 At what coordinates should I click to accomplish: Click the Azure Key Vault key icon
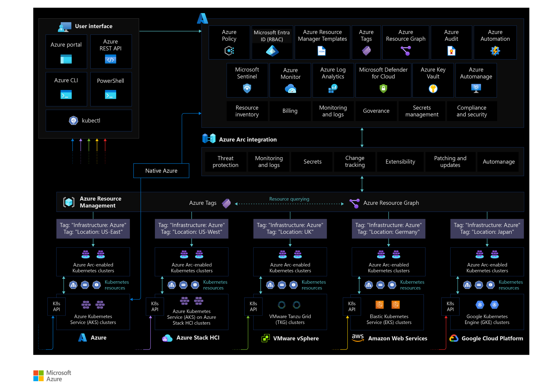click(x=433, y=88)
